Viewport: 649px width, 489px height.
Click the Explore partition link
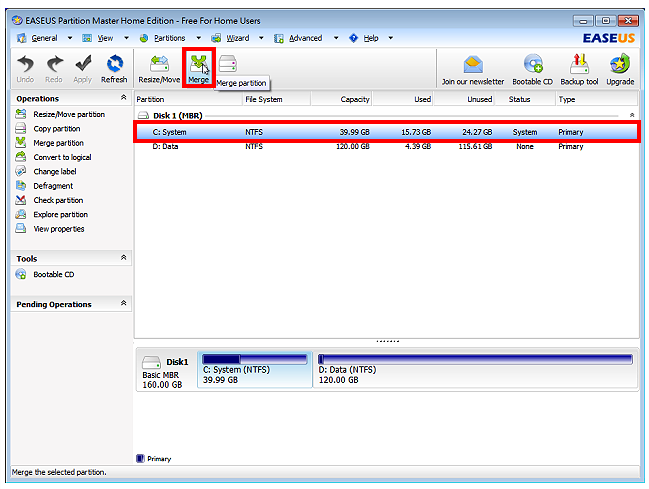pyautogui.click(x=60, y=214)
